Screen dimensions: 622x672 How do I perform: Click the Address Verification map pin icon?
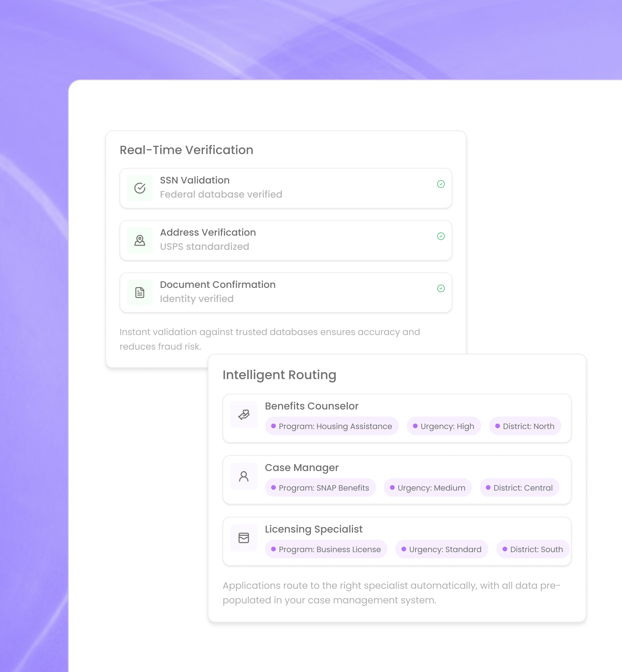tap(140, 240)
